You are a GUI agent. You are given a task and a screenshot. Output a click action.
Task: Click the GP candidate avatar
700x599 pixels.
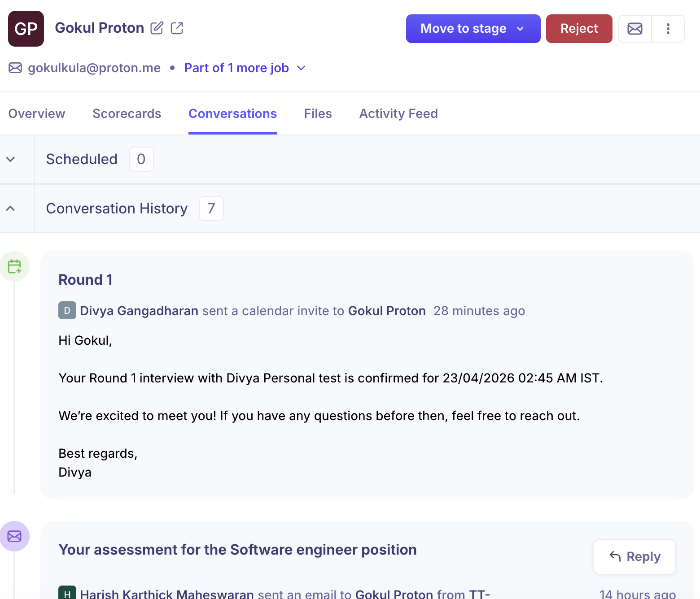point(26,29)
